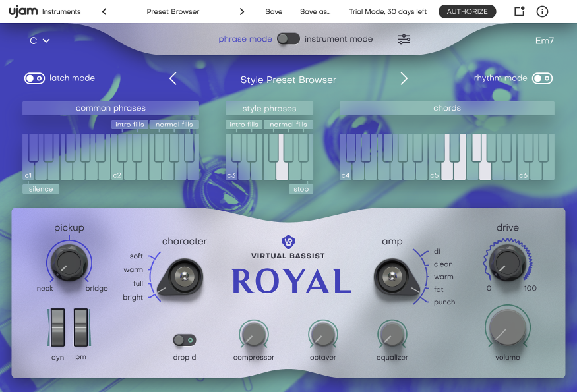Click the chords header
This screenshot has width=577, height=392.
(x=447, y=108)
